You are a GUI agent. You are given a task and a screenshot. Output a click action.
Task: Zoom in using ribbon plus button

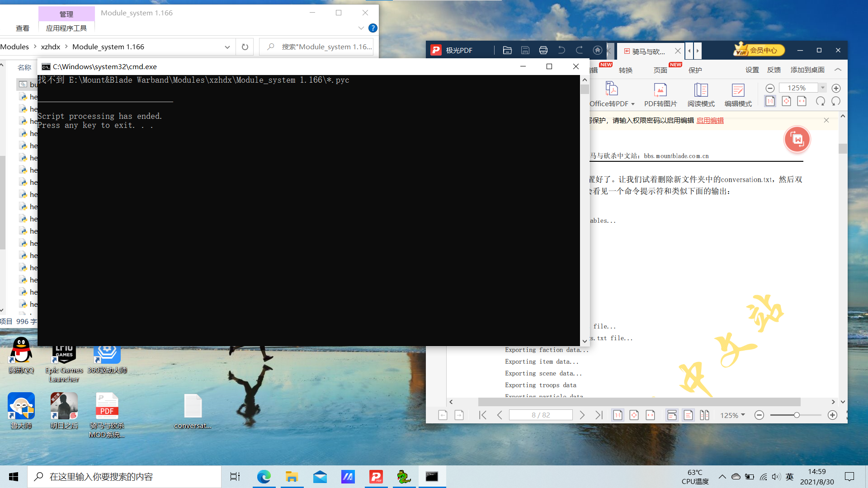pos(836,88)
